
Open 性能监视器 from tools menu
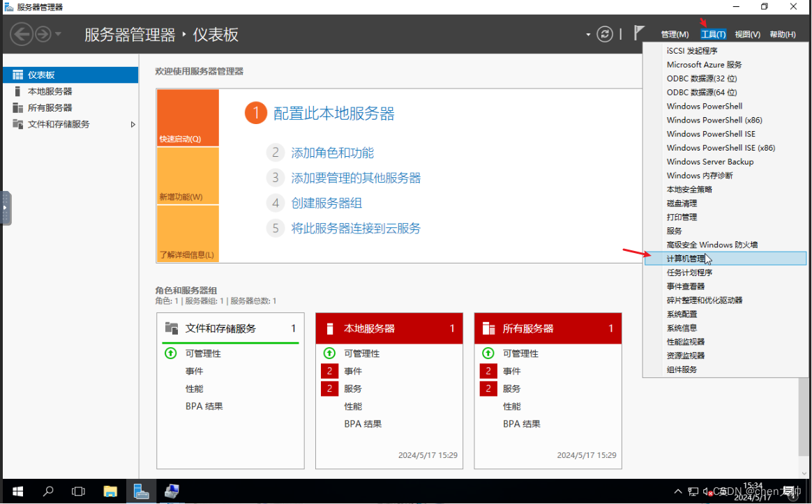click(725, 342)
